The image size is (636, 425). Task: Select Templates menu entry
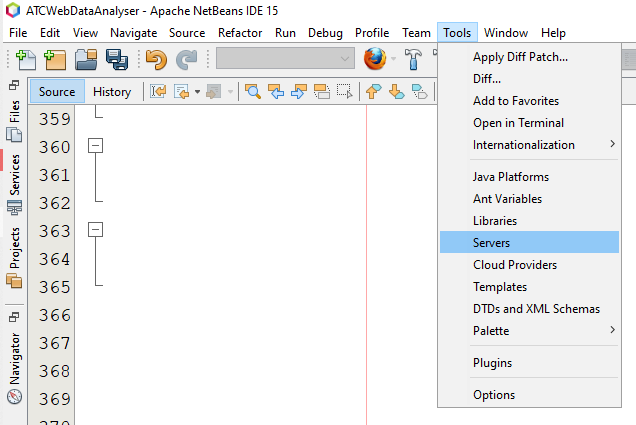(x=529, y=287)
